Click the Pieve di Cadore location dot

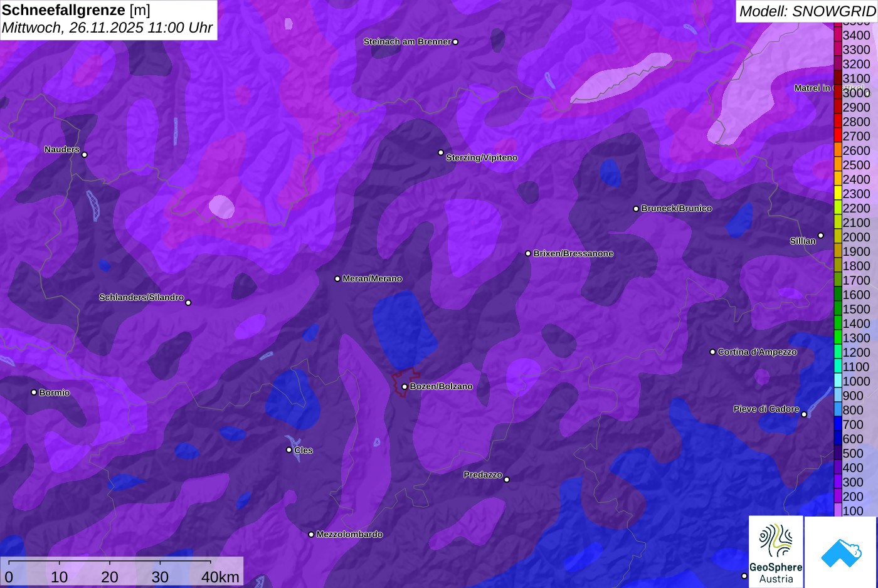[x=804, y=414]
